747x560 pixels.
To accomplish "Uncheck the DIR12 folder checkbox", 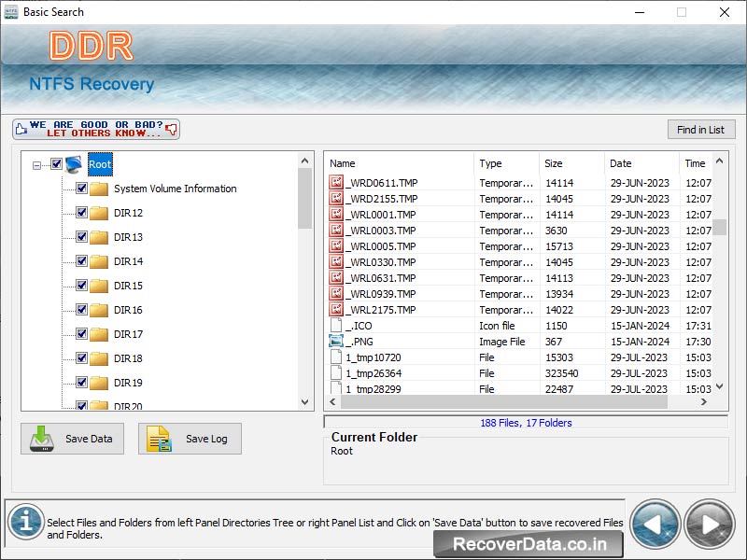I will 80,213.
